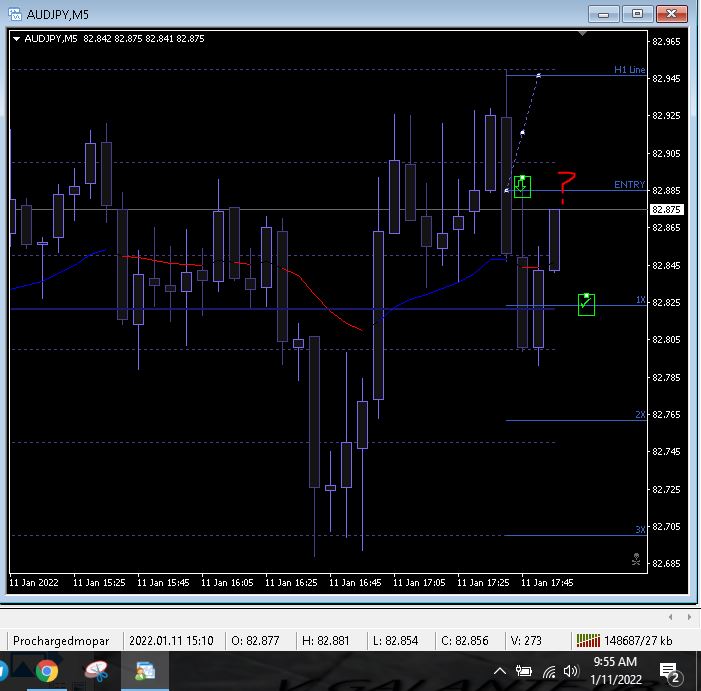
Task: Click the chart shift triangle marker at top
Action: click(x=582, y=34)
